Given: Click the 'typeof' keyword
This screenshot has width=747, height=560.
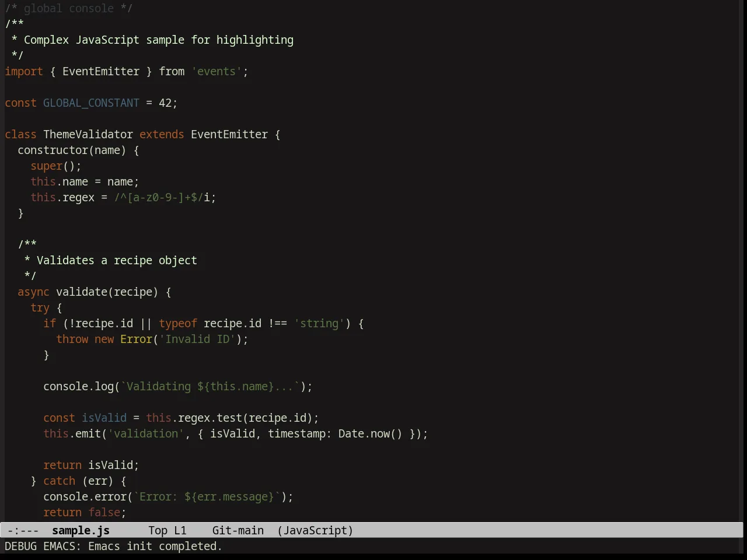Looking at the screenshot, I should click(178, 323).
